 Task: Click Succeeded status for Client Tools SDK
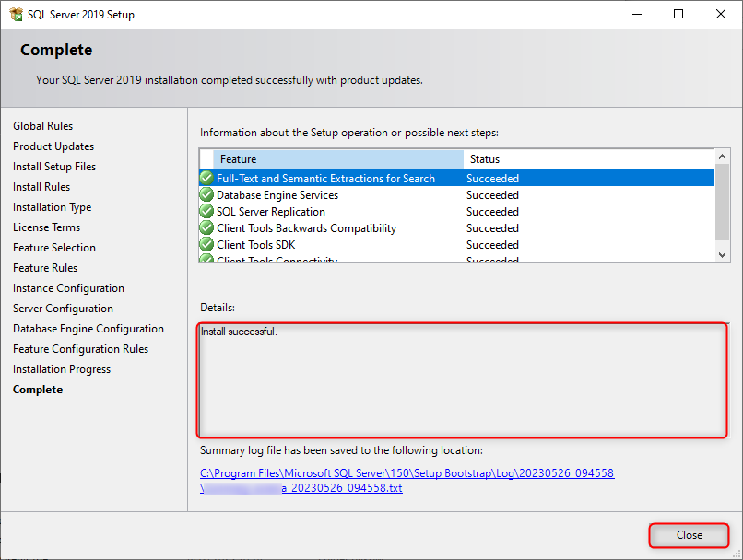point(492,245)
